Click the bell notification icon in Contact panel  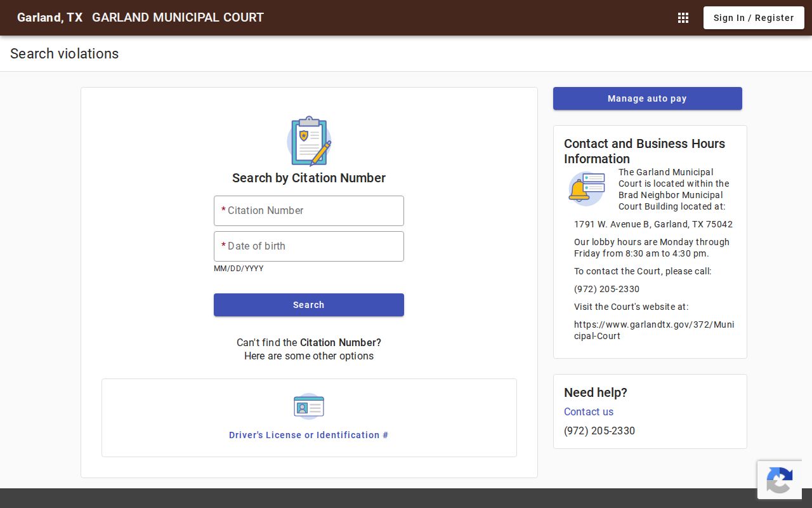click(587, 189)
